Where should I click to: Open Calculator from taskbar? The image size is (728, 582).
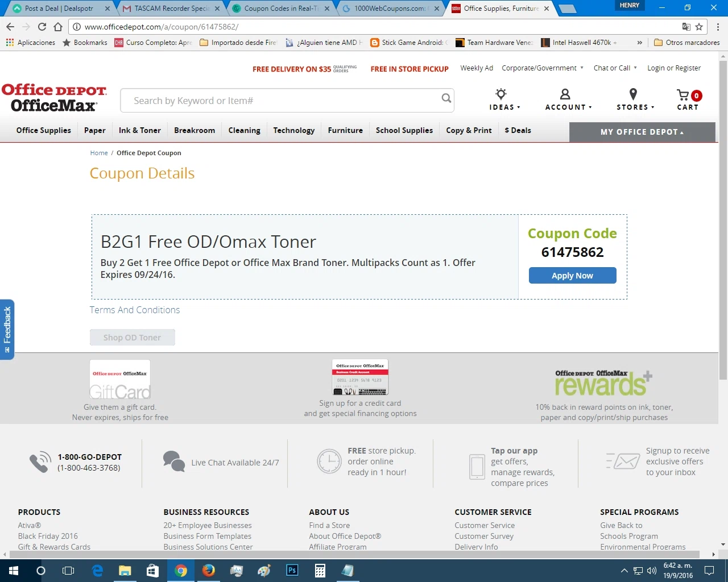320,571
